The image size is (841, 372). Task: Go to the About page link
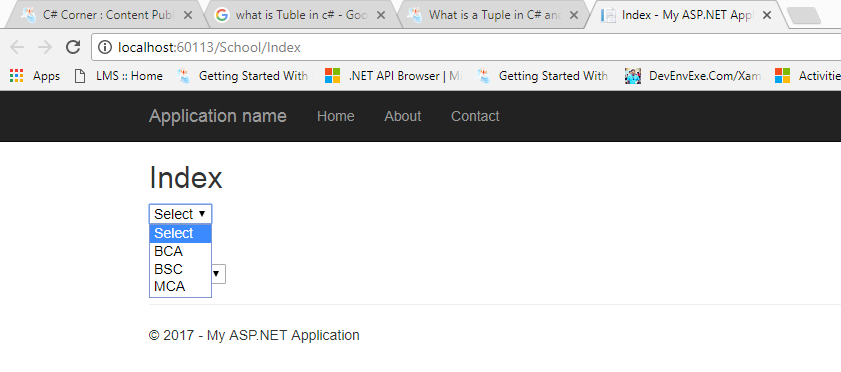point(403,116)
